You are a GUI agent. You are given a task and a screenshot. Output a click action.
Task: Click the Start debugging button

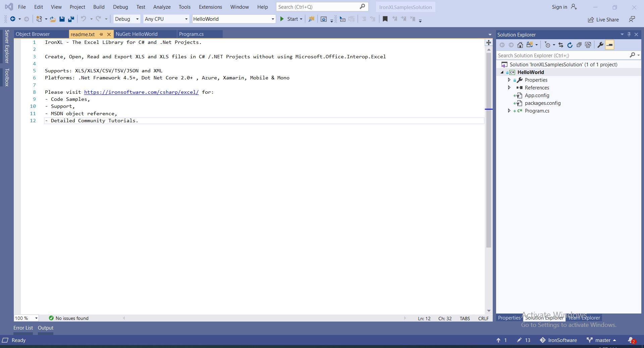click(x=289, y=19)
